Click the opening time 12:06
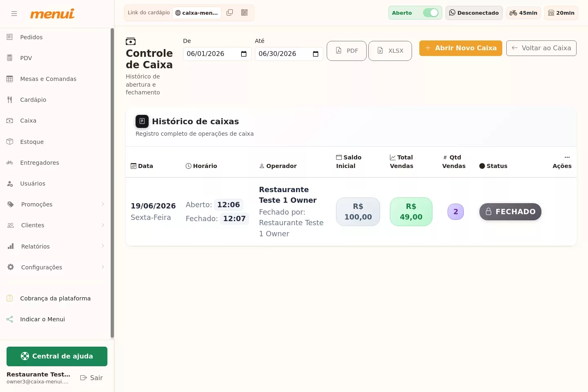This screenshot has width=588, height=392. click(x=228, y=205)
